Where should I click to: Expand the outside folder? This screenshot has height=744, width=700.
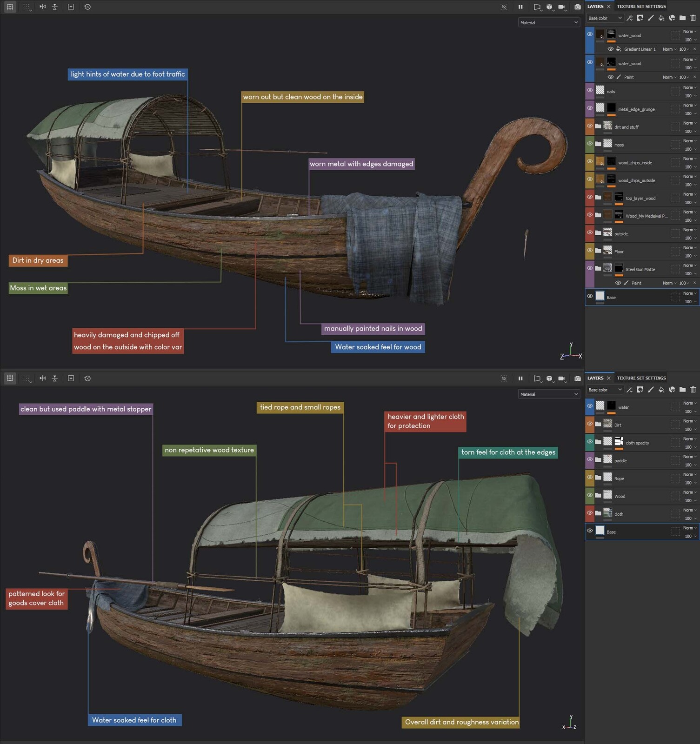coord(598,233)
